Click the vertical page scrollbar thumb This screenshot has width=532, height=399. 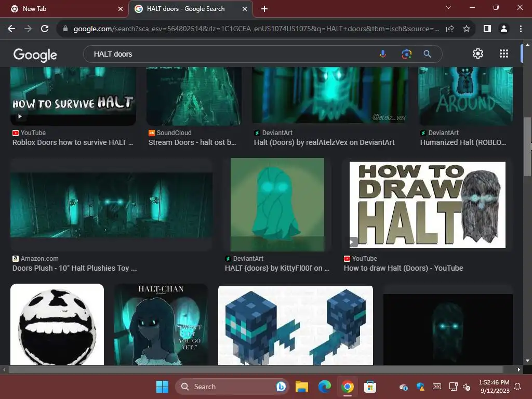[527, 147]
